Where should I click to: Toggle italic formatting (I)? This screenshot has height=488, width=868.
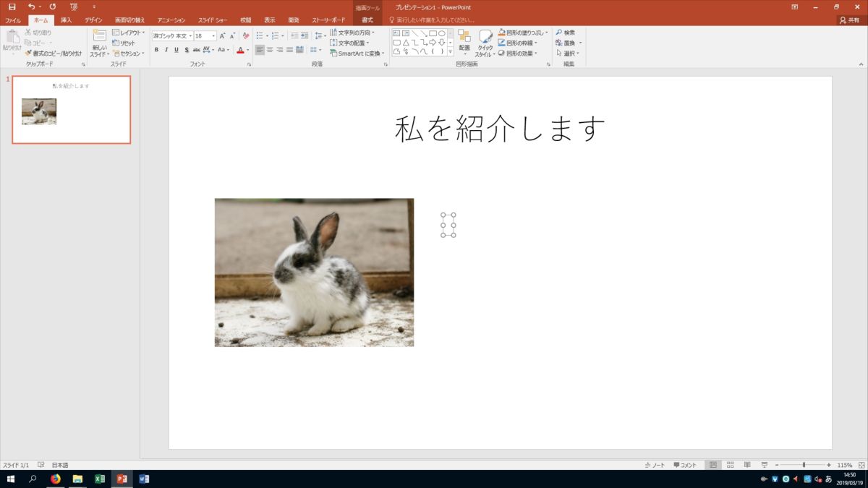click(166, 50)
